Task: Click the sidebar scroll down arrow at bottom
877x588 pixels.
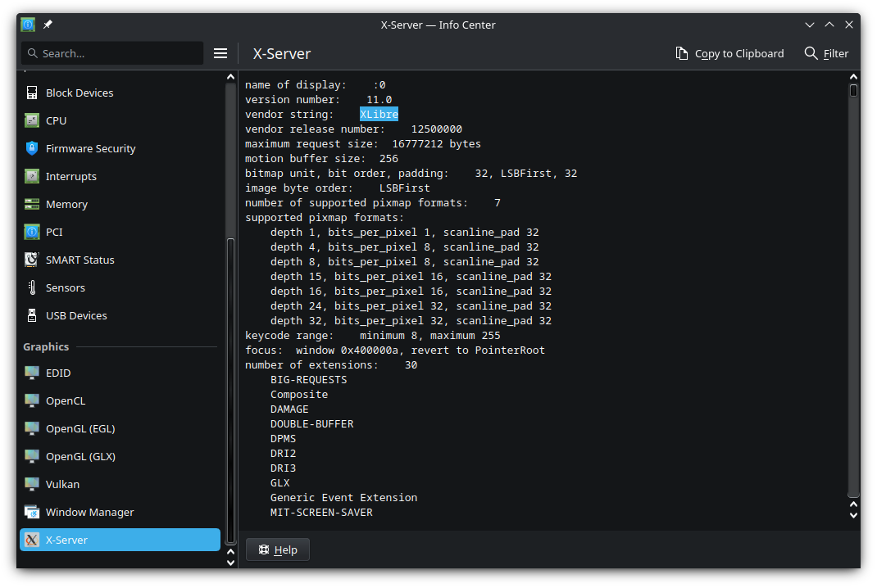Action: [230, 563]
